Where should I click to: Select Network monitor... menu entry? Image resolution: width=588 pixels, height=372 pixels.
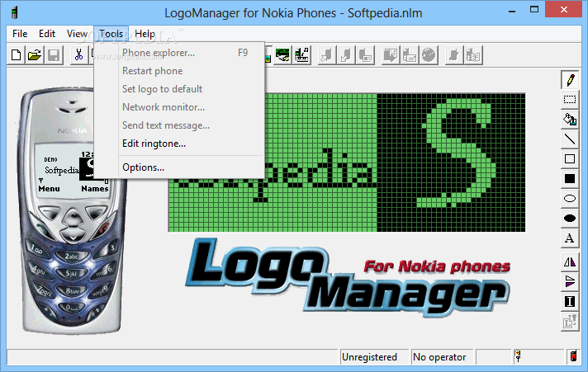tap(179, 107)
